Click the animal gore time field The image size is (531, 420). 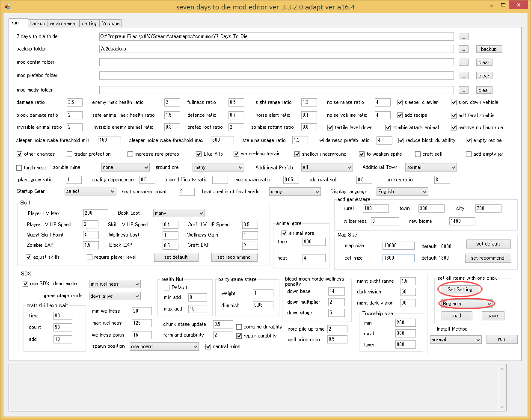[x=314, y=242]
